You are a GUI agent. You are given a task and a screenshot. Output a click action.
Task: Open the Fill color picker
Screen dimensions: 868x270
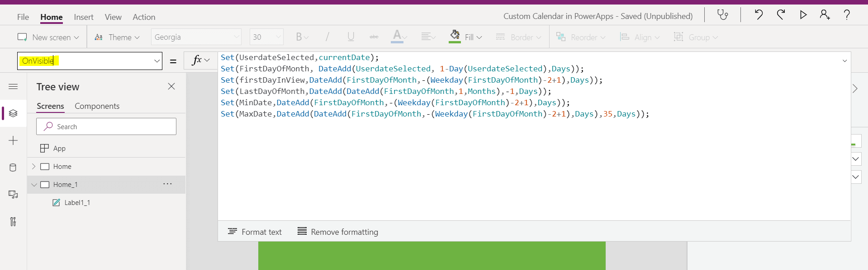(465, 37)
